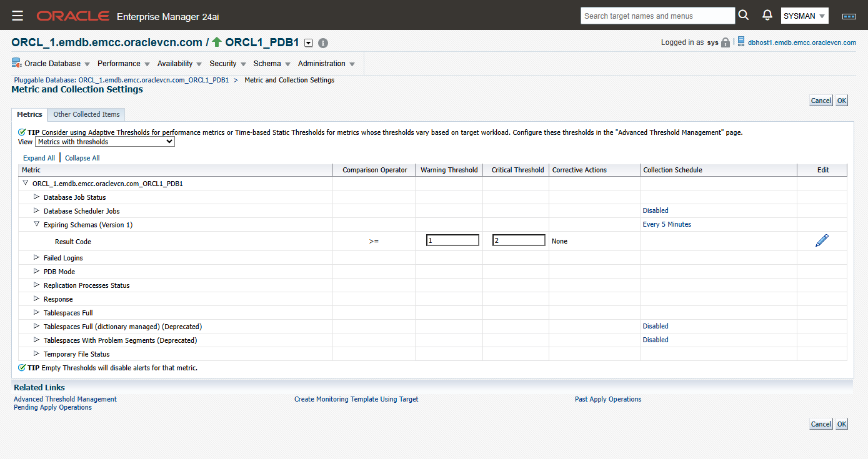Open Pending Apply Operations link
Image resolution: width=868 pixels, height=459 pixels.
(x=52, y=407)
